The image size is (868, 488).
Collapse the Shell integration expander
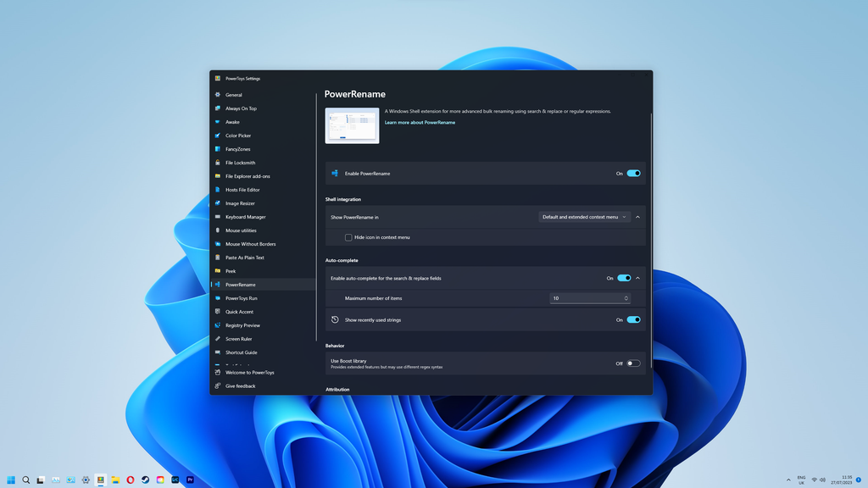[637, 216]
